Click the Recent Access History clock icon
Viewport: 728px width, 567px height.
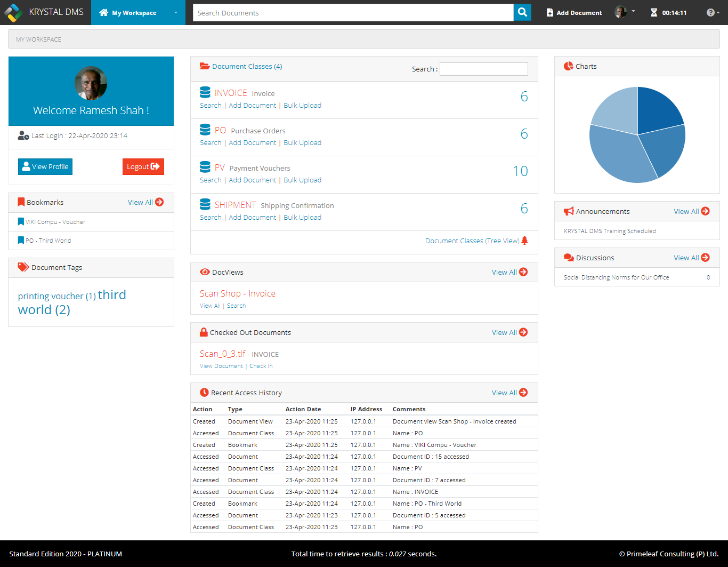pyautogui.click(x=204, y=393)
